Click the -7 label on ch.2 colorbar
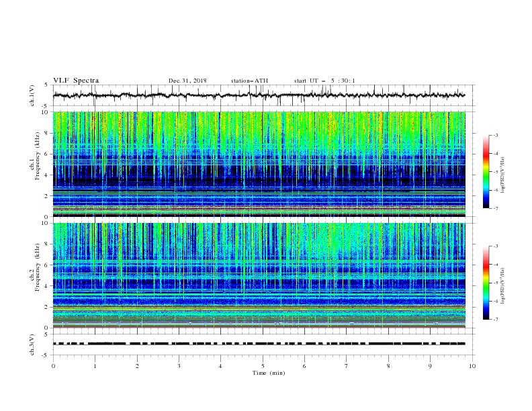532x411 pixels. coord(496,319)
